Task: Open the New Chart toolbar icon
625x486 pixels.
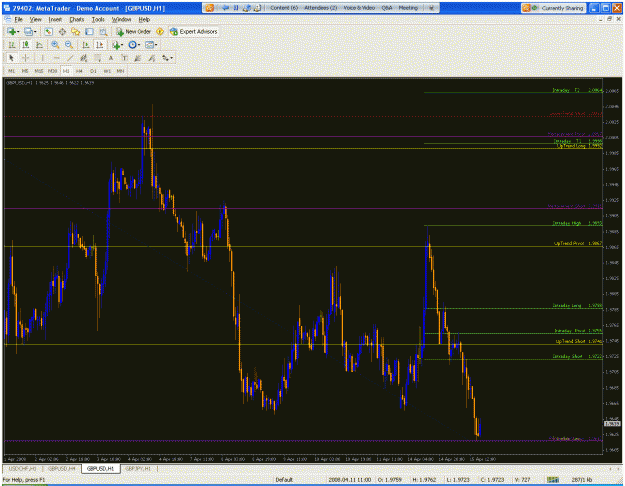Action: coord(11,31)
